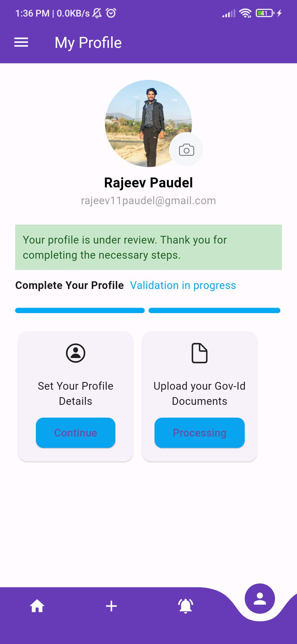Image resolution: width=297 pixels, height=644 pixels.
Task: Select the first progress bar segment
Action: (80, 310)
